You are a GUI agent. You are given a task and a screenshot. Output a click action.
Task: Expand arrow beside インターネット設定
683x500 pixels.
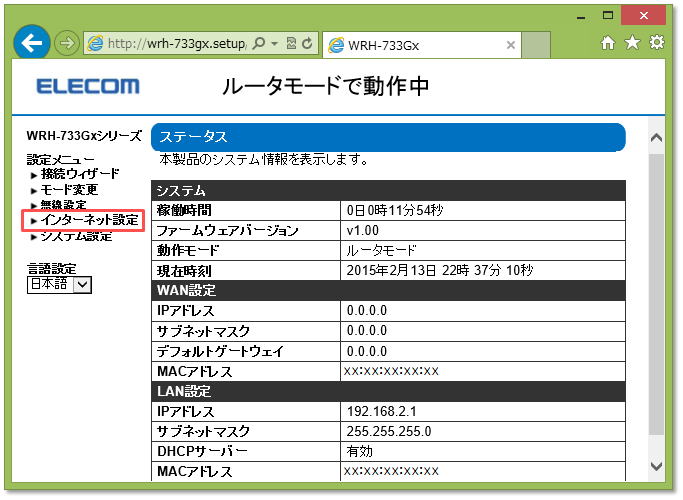point(34,221)
